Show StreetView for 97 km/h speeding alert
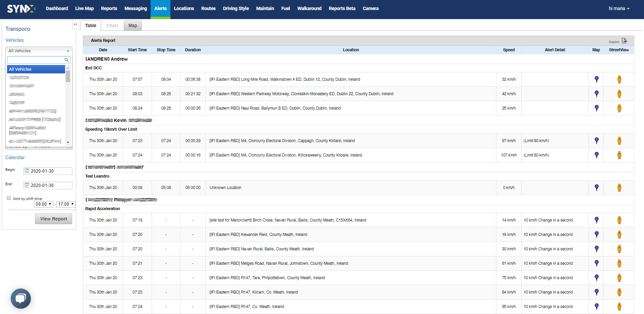The image size is (644, 314). (619, 141)
